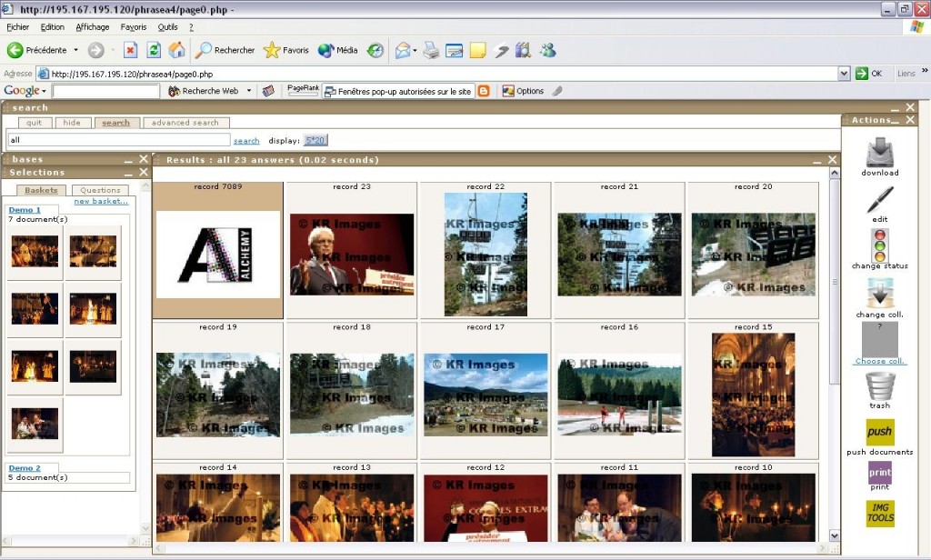
Task: Click the new basket link
Action: point(101,201)
